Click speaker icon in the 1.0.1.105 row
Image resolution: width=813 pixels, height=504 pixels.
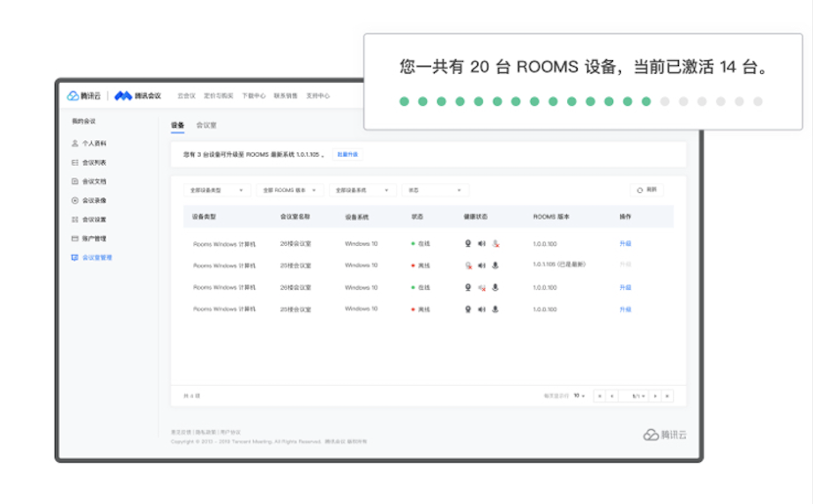(x=481, y=265)
